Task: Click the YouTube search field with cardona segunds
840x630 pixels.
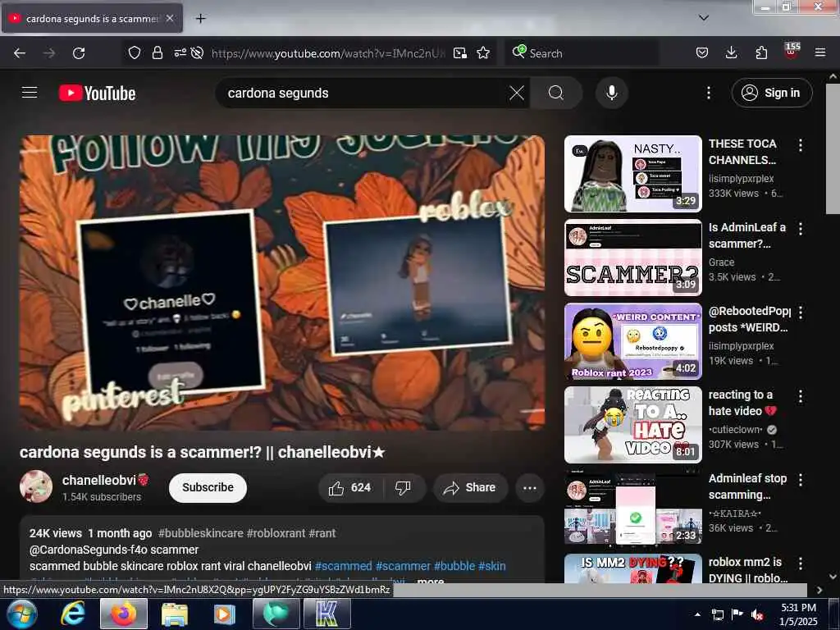Action: coord(364,94)
